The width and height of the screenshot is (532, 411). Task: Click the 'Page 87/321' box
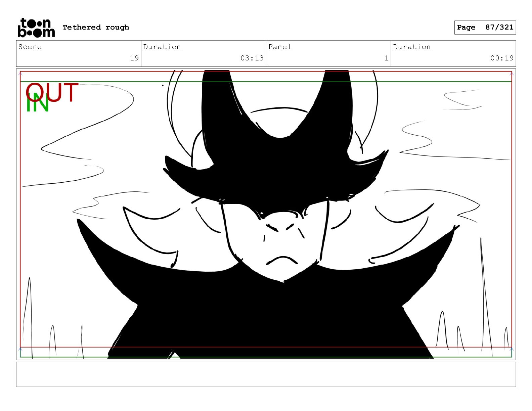pos(485,28)
